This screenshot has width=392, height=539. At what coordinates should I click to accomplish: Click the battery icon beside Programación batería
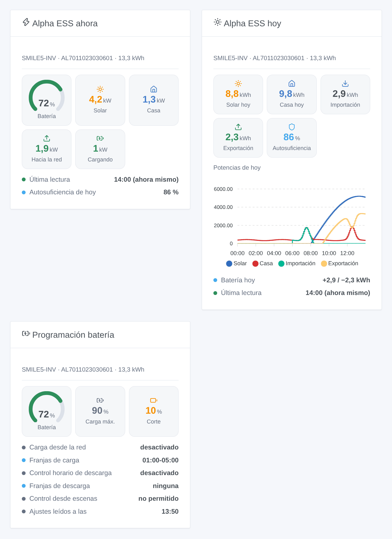tap(26, 333)
